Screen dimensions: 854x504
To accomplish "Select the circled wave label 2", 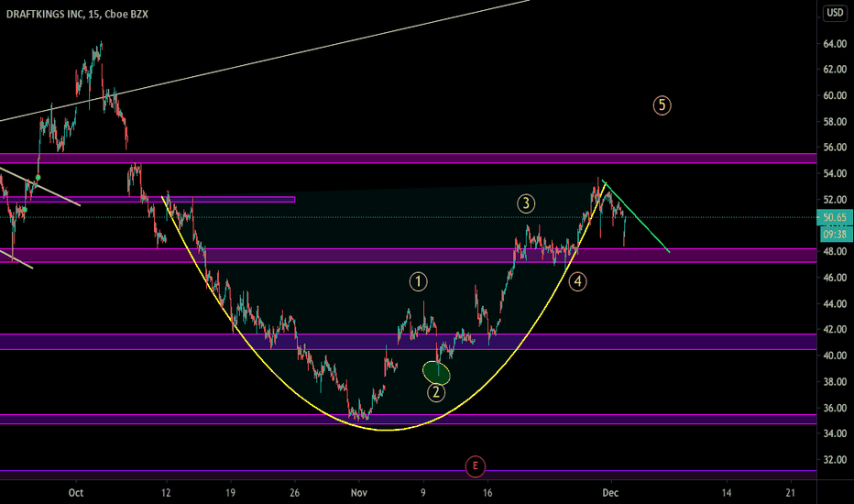I will tap(436, 392).
